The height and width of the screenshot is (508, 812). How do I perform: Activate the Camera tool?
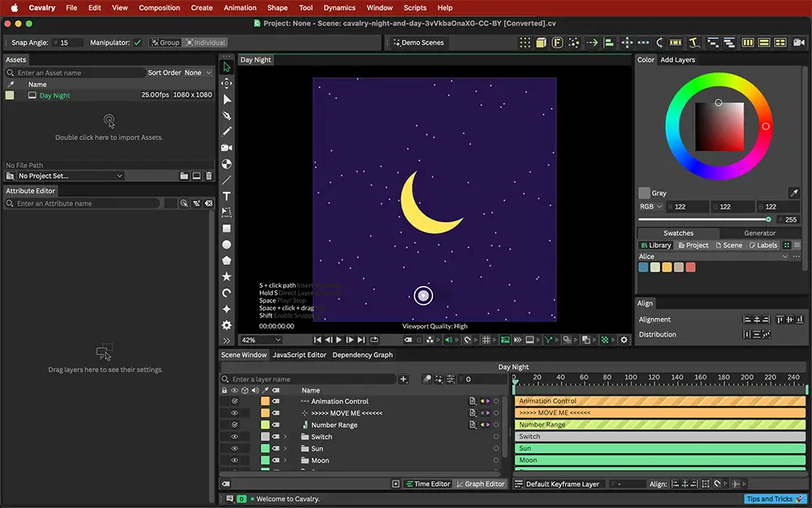coord(227,148)
